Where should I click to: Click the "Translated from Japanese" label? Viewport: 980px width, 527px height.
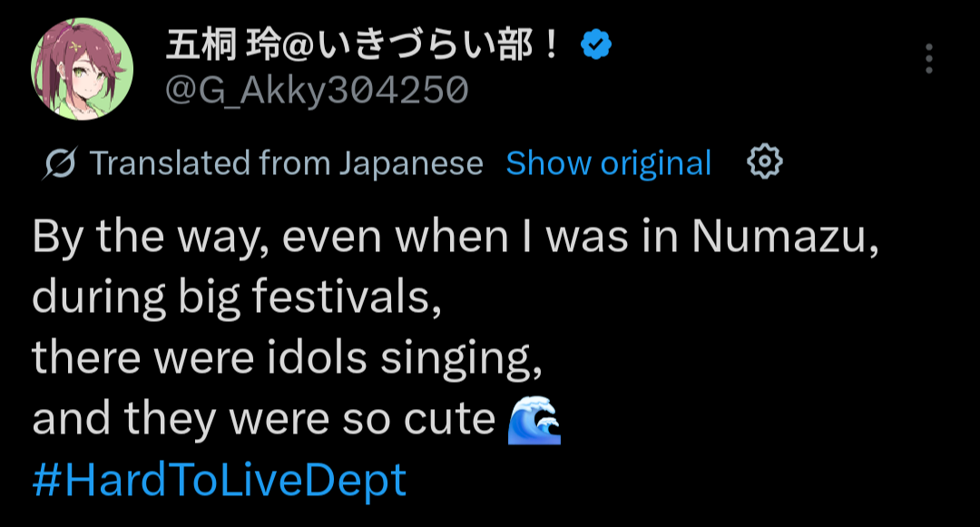[x=286, y=163]
